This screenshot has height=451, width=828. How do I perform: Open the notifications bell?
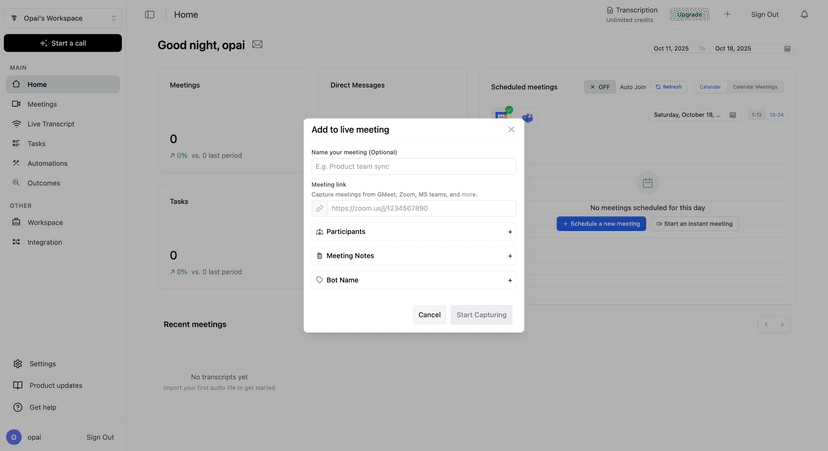[x=804, y=15]
